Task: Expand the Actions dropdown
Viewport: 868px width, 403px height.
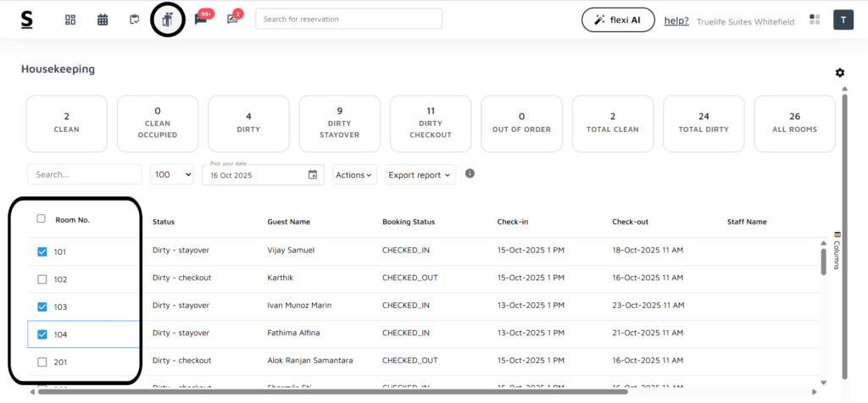Action: (x=354, y=175)
